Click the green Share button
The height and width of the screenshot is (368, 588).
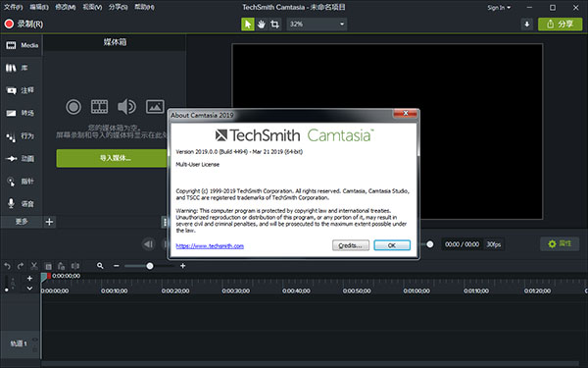pyautogui.click(x=561, y=25)
